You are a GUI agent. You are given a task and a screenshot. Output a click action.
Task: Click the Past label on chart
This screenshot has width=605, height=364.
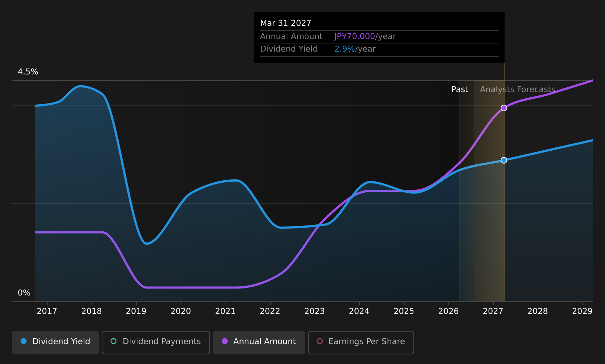coord(459,90)
